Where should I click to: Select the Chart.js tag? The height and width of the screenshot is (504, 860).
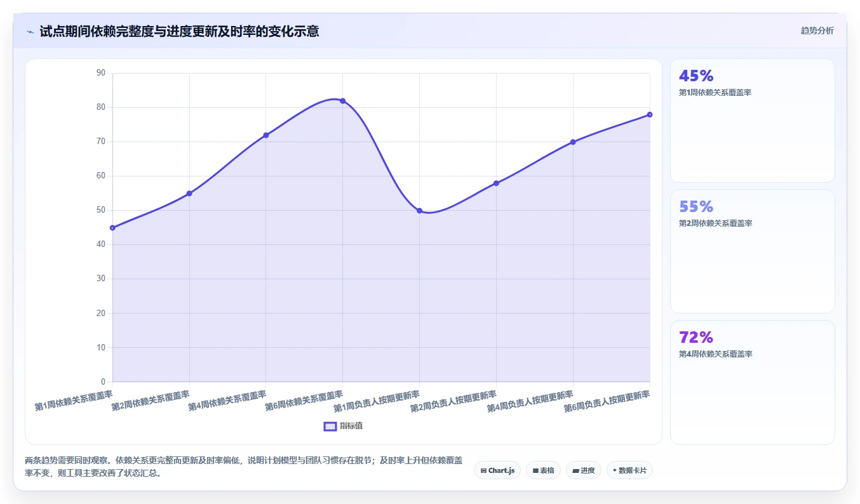coord(497,470)
